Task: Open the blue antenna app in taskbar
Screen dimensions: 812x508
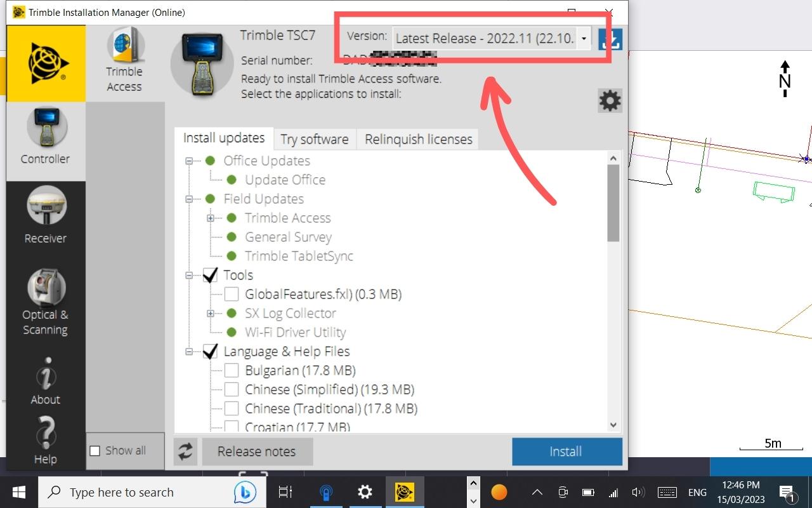Action: click(x=325, y=492)
